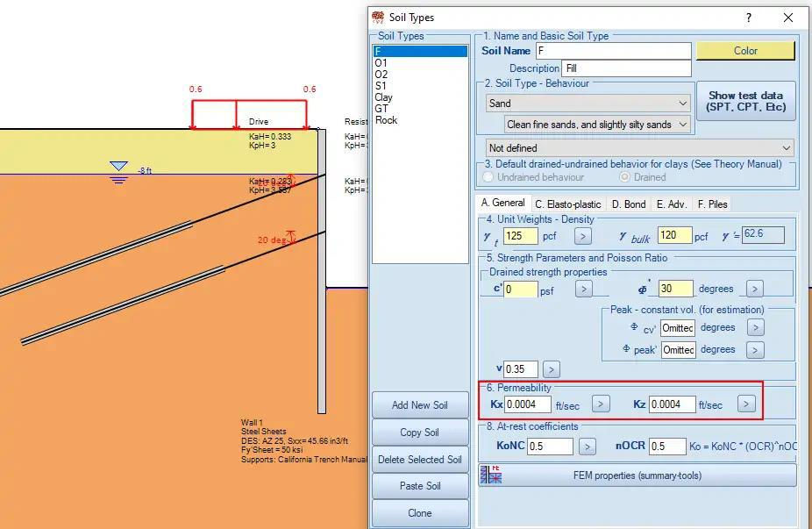Click the Copy Soil button

pyautogui.click(x=420, y=432)
